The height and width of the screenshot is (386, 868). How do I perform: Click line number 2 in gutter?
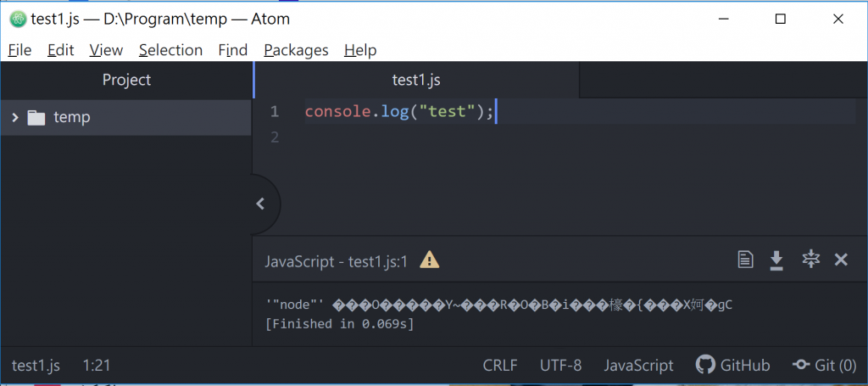tap(275, 137)
